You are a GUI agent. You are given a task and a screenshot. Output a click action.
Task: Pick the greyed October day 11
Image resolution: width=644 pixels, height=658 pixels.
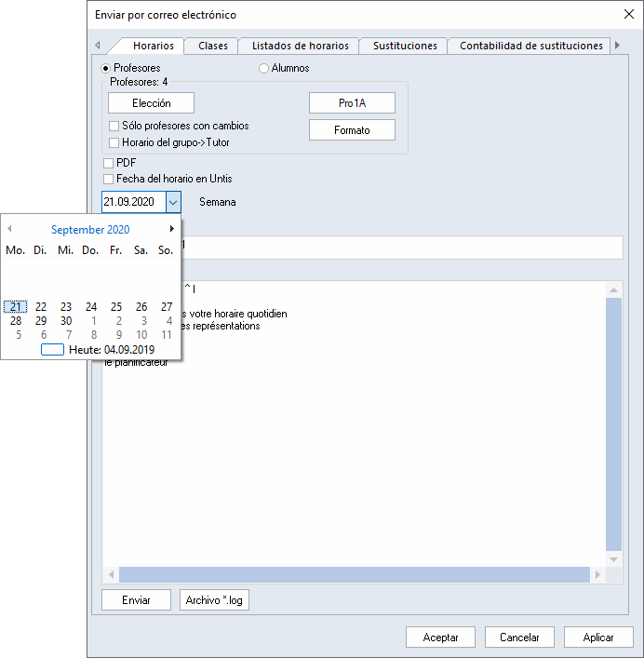(x=167, y=335)
